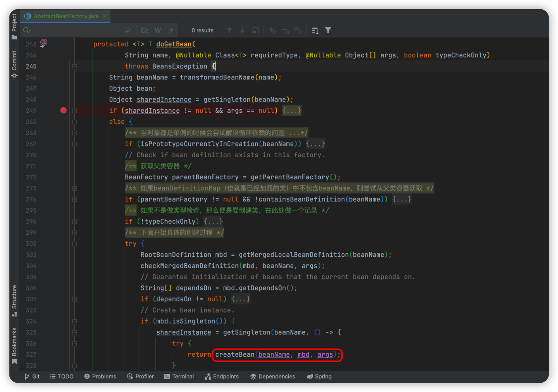
Task: Open the Terminal tool window
Action: [x=179, y=377]
